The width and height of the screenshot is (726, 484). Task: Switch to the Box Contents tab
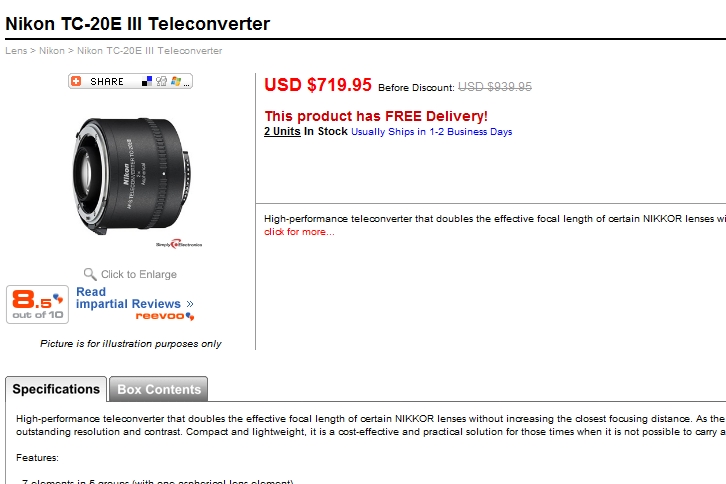(x=159, y=389)
